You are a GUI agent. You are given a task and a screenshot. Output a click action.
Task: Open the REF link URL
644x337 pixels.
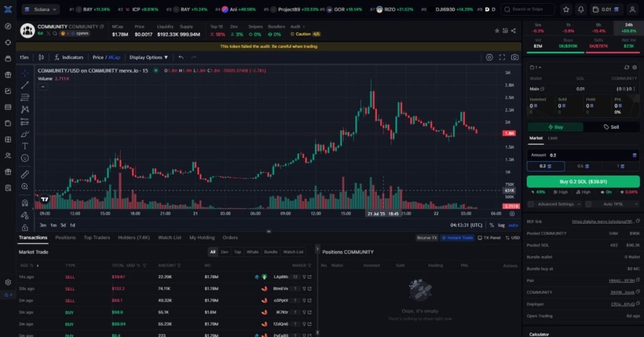tap(602, 221)
